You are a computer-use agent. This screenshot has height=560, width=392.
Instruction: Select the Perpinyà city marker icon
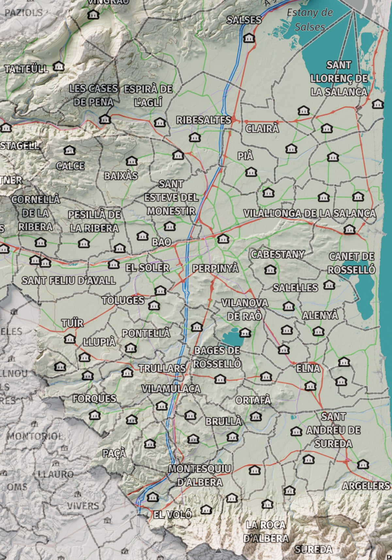[223, 239]
